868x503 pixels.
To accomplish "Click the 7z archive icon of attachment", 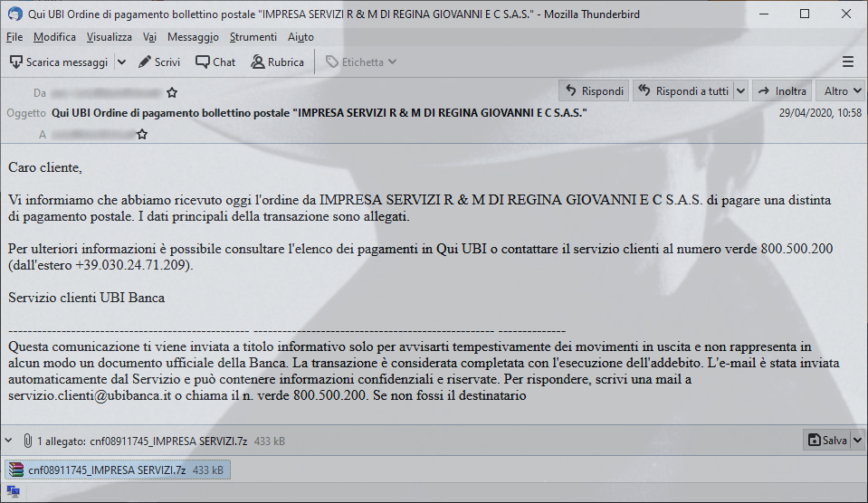I will [16, 470].
